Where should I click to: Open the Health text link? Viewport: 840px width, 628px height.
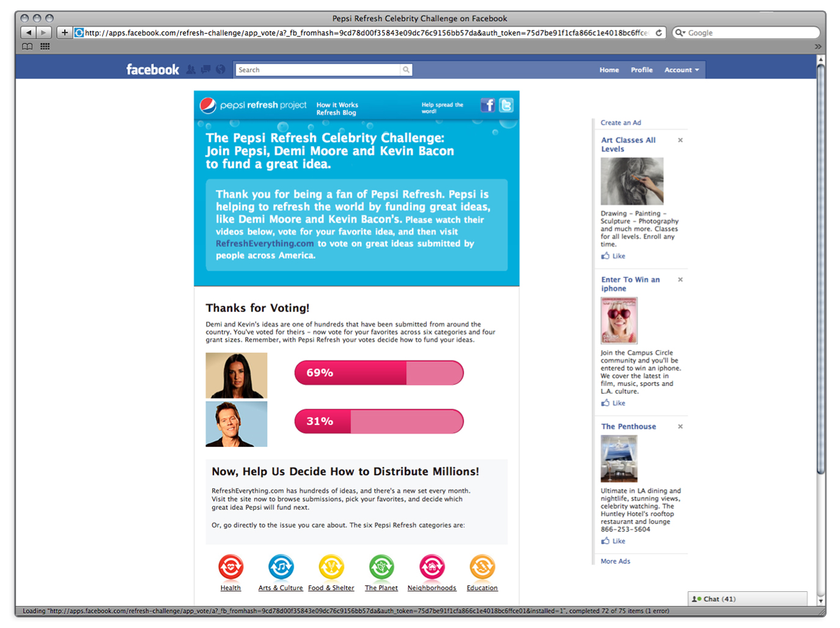tap(230, 588)
